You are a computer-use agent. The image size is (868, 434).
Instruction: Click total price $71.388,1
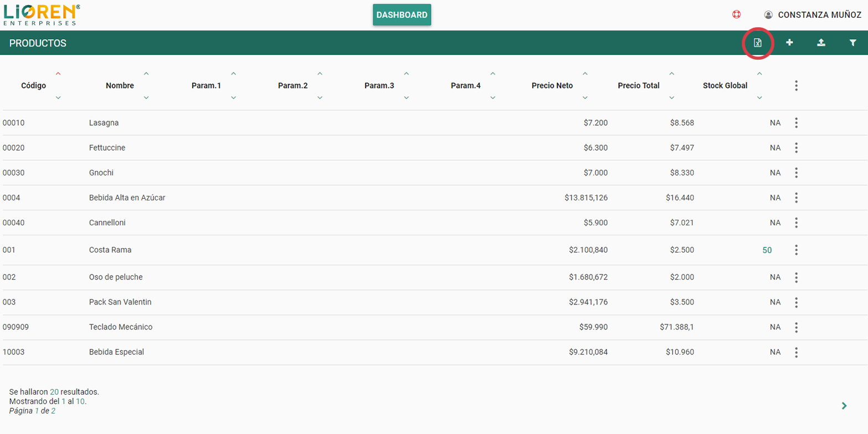tap(677, 327)
